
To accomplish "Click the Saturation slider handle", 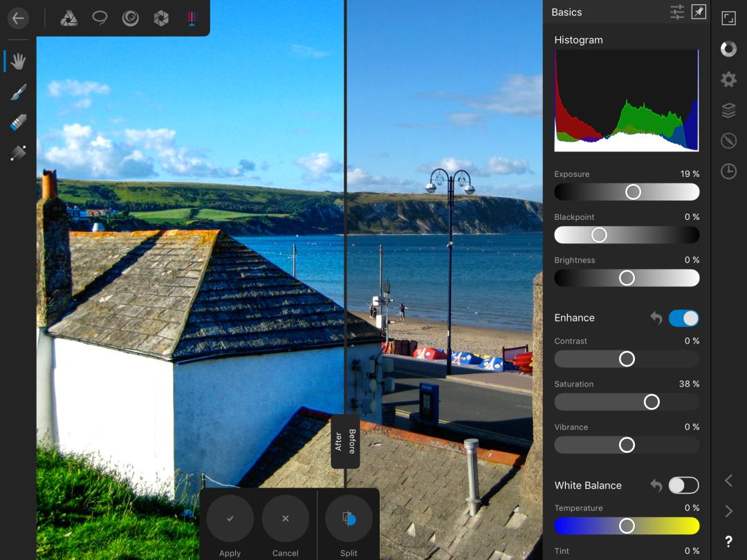I will [x=652, y=402].
